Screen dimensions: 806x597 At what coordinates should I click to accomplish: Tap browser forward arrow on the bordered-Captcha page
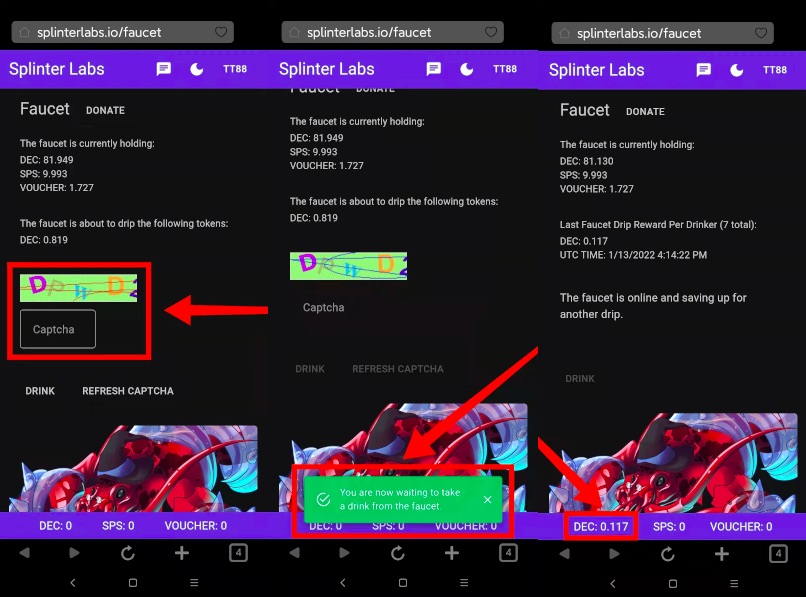(x=74, y=553)
